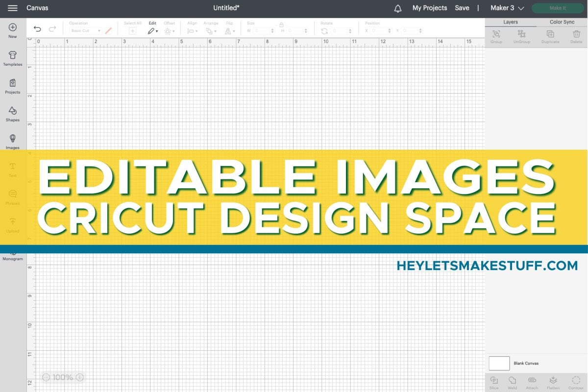Click the line color swatch beside Operation

(109, 31)
